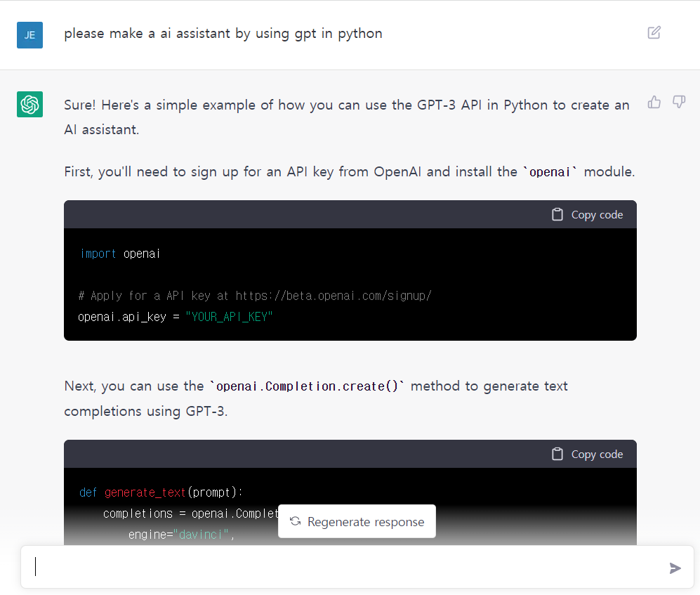
Task: Click the Regenerate response button
Action: click(x=357, y=521)
